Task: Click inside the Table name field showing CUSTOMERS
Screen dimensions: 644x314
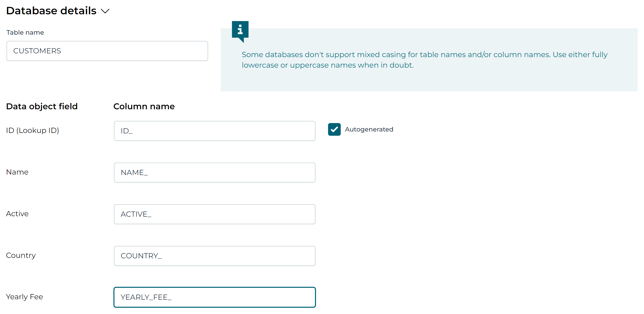Action: (x=107, y=51)
